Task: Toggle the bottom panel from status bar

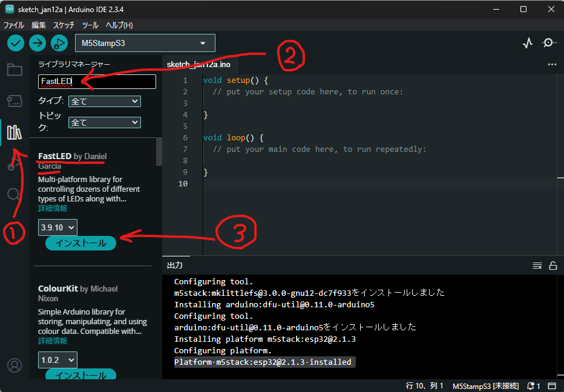Action: tap(552, 386)
